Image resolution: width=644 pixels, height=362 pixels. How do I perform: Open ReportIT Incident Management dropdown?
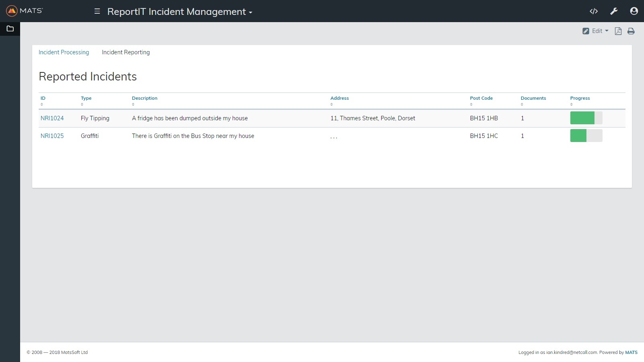[x=180, y=12]
